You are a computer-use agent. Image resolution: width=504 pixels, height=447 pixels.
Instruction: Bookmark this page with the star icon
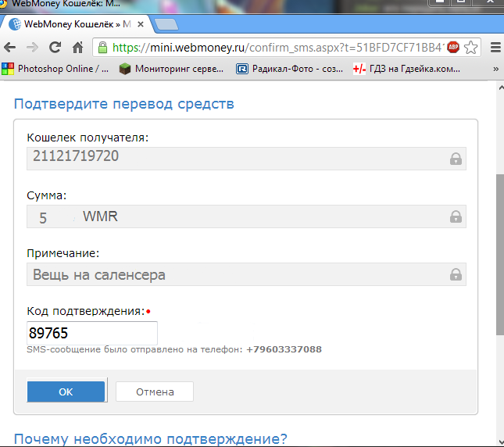(471, 48)
